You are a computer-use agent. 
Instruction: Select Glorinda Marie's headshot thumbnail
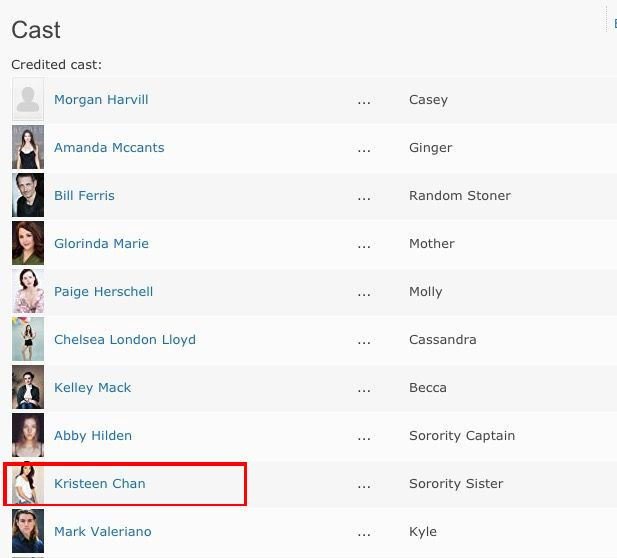pyautogui.click(x=28, y=244)
